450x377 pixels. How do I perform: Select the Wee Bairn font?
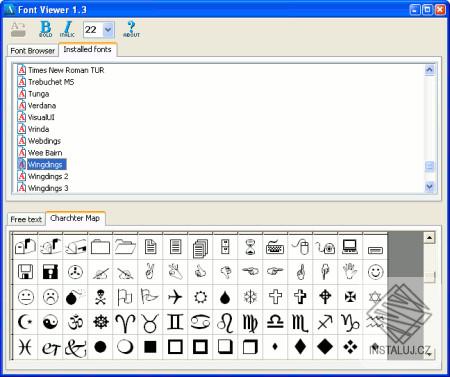[x=40, y=153]
